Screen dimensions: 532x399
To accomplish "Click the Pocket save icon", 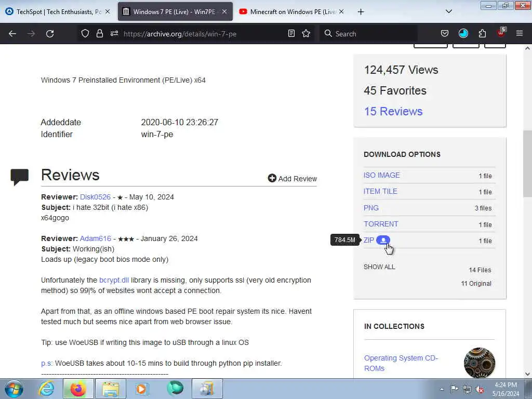I will 445,33.
